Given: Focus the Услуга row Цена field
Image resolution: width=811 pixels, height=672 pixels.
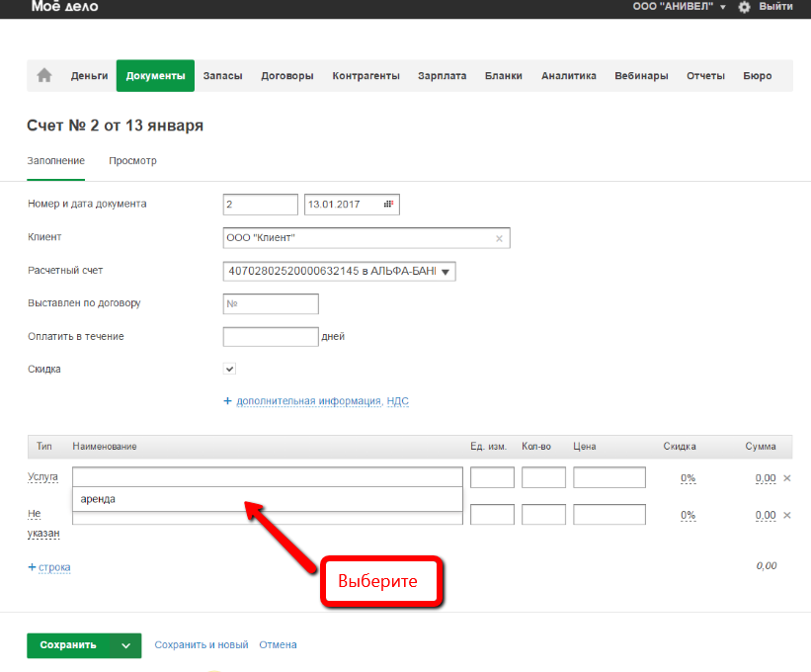Looking at the screenshot, I should click(609, 477).
